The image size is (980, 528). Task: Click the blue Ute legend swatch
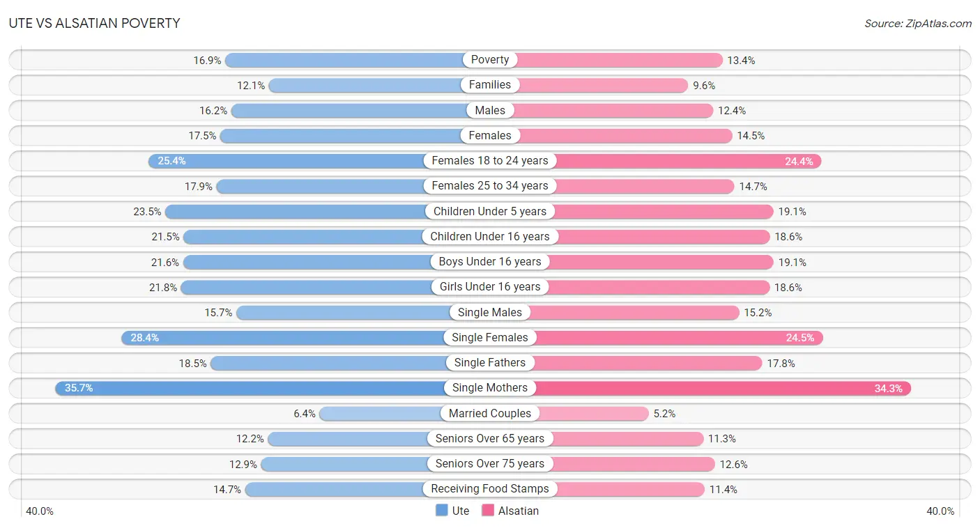[442, 511]
